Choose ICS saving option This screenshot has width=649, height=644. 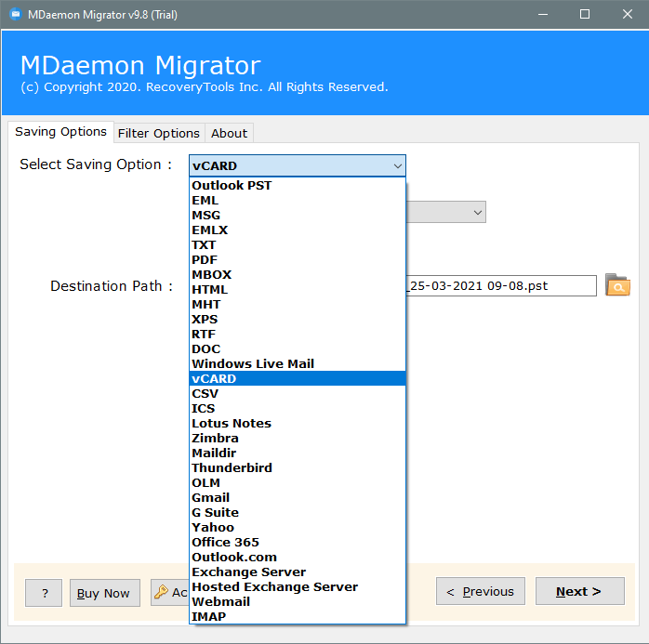(x=298, y=408)
